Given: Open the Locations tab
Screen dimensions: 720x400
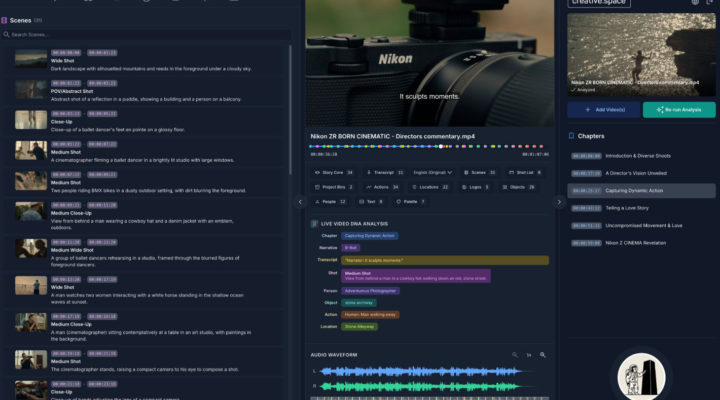Looking at the screenshot, I should coord(430,187).
